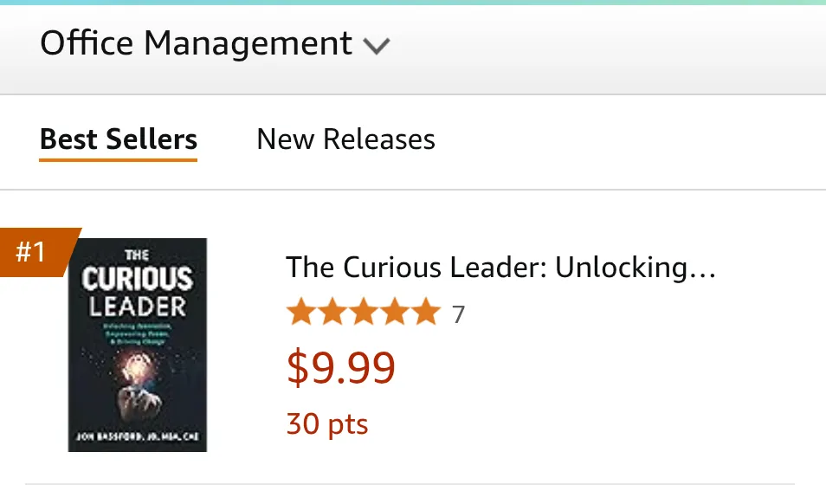
Task: Click the second orange rating star
Action: coord(332,312)
